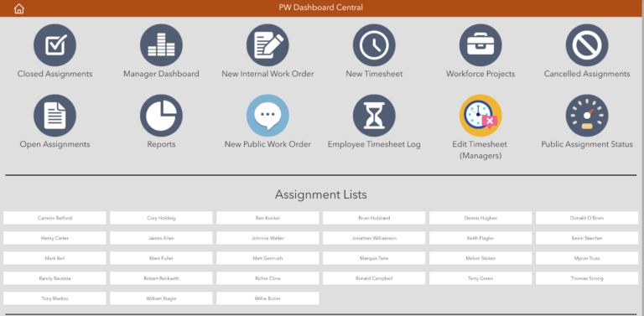Viewport: 644px width, 316px height.
Task: Select Willie Butler assignment list
Action: click(x=267, y=298)
